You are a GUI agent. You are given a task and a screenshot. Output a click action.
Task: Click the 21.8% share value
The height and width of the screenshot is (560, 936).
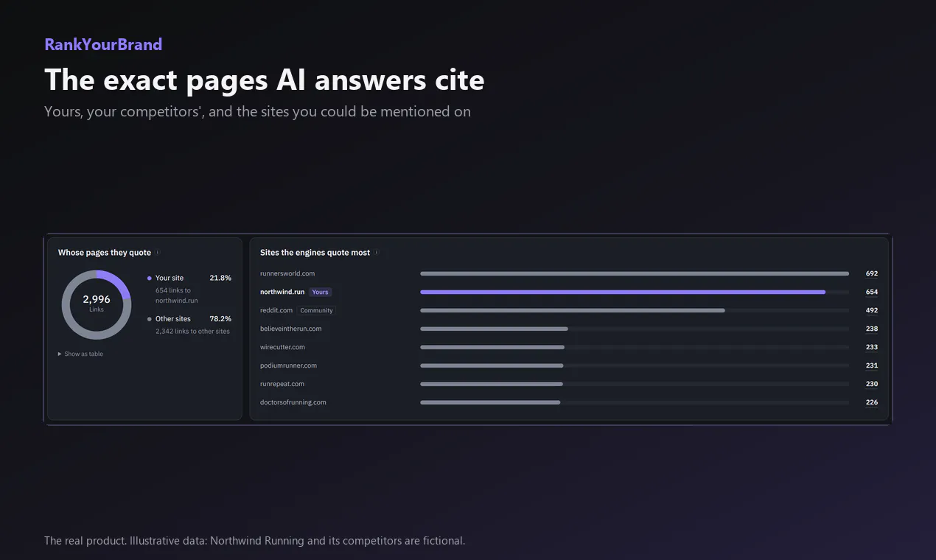pos(220,279)
